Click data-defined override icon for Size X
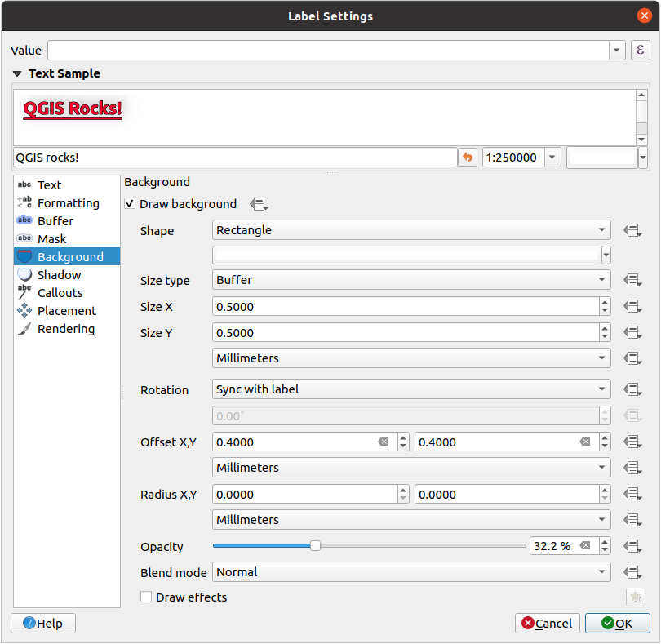Screen dimensions: 661x644 click(632, 307)
